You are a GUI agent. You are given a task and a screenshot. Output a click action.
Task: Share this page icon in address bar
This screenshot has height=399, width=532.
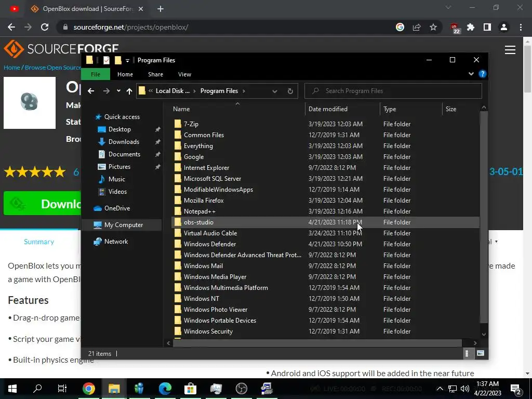pyautogui.click(x=417, y=27)
